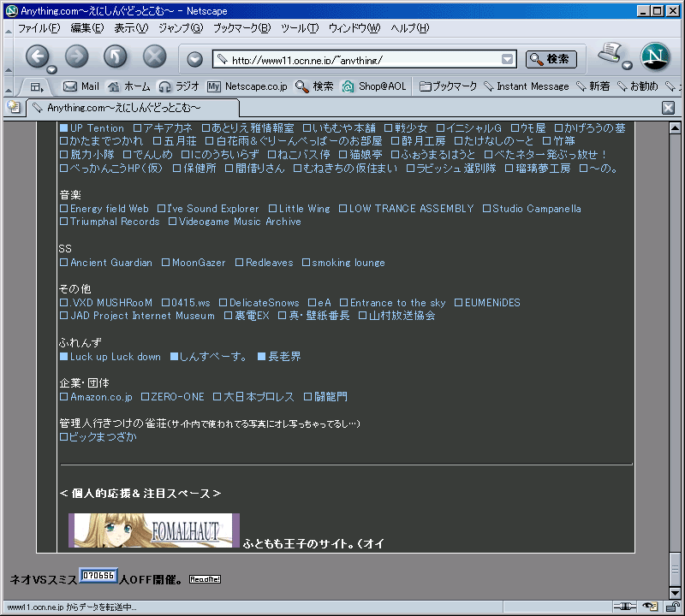Open the Luck up Luck down link
This screenshot has height=616, width=685.
coord(110,357)
